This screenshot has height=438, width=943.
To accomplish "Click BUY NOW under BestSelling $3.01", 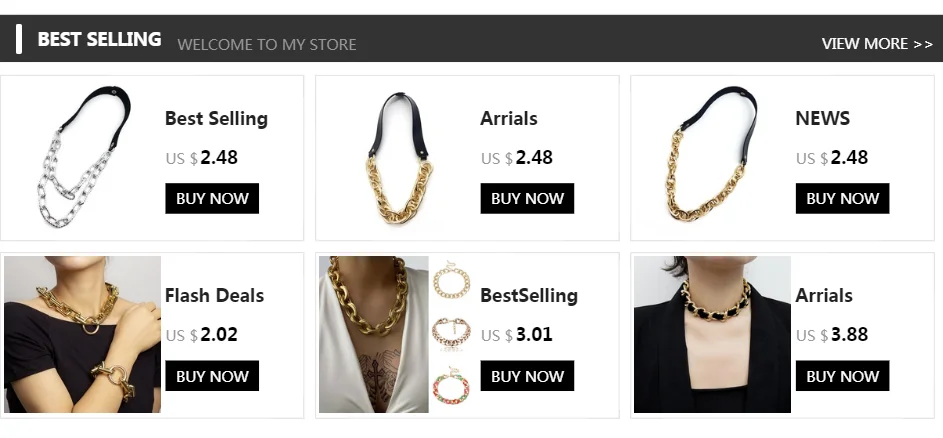I will pyautogui.click(x=527, y=376).
